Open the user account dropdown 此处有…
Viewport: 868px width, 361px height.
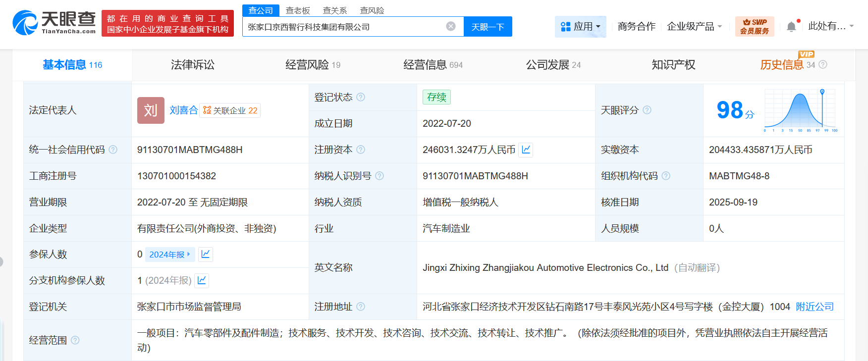point(830,26)
